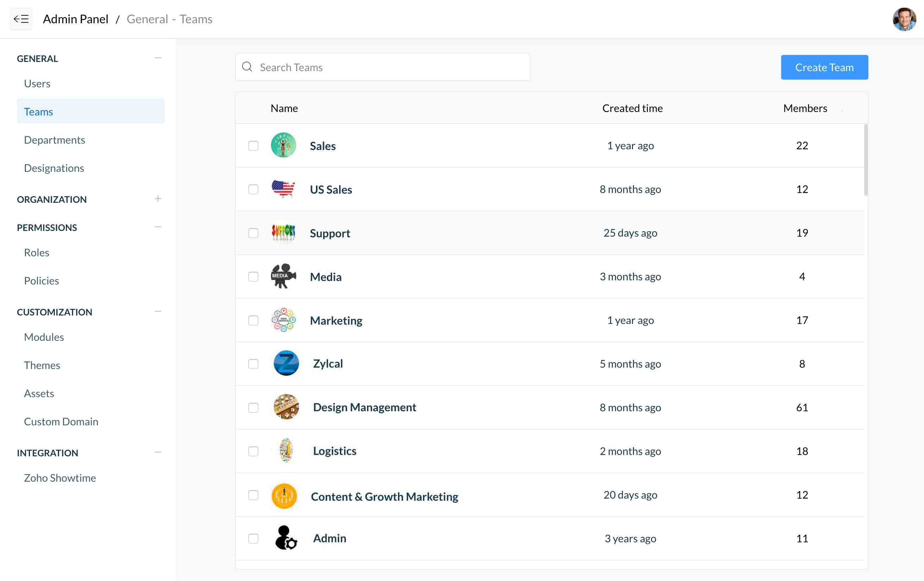
Task: Click the Create Team button
Action: [x=824, y=67]
